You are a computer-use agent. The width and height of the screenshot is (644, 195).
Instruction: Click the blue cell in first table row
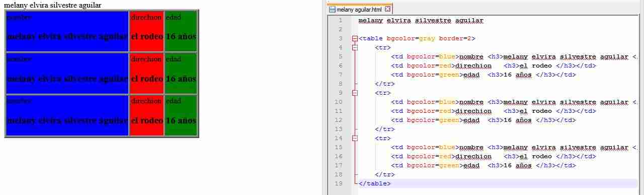pos(67,31)
